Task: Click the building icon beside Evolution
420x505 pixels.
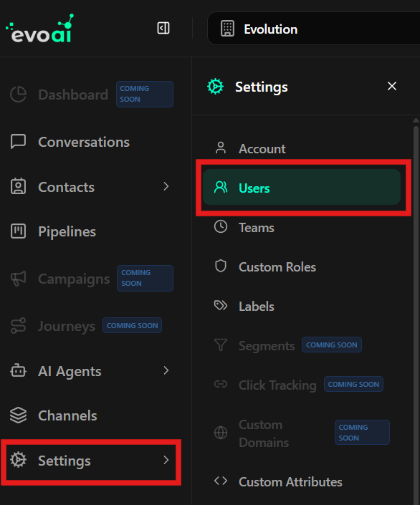Action: click(x=228, y=29)
